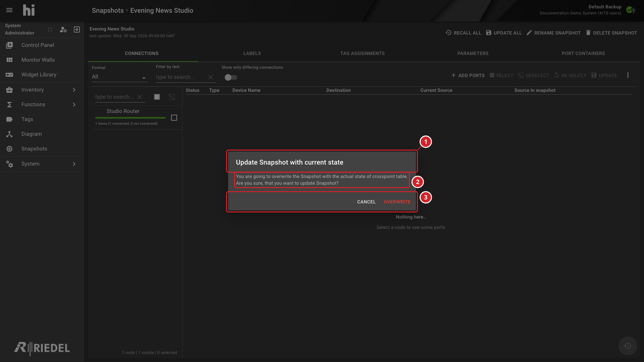Click the Snapshots breadcrumb link
Viewport: 644px width, 362px height.
108,10
